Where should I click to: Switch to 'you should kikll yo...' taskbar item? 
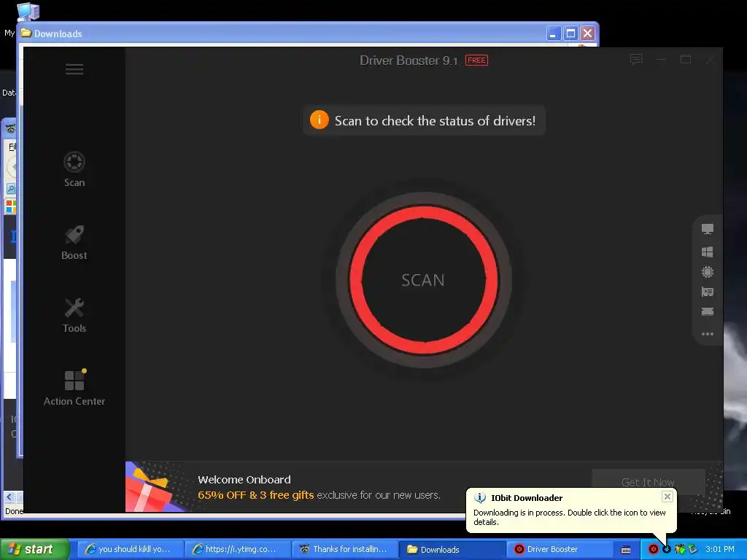click(x=129, y=549)
